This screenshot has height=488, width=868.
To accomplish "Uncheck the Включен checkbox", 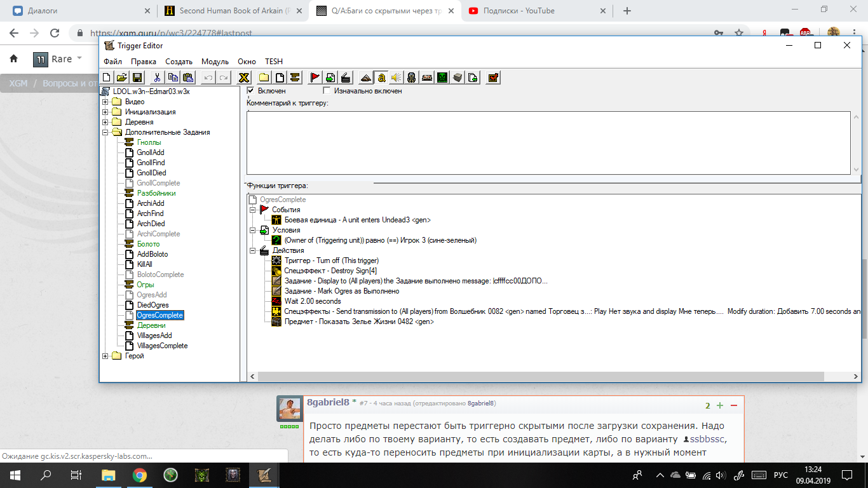I will pyautogui.click(x=250, y=91).
